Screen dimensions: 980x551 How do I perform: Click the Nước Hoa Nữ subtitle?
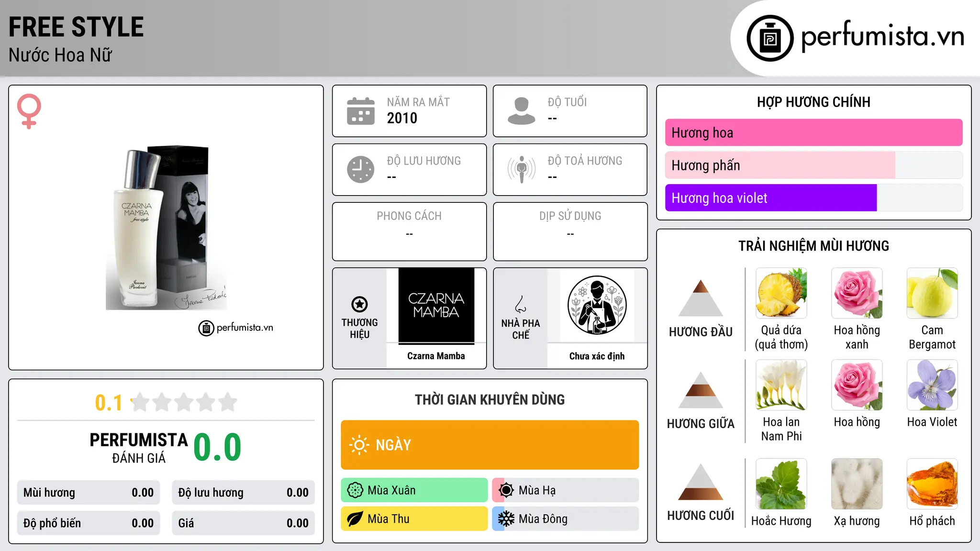[60, 55]
